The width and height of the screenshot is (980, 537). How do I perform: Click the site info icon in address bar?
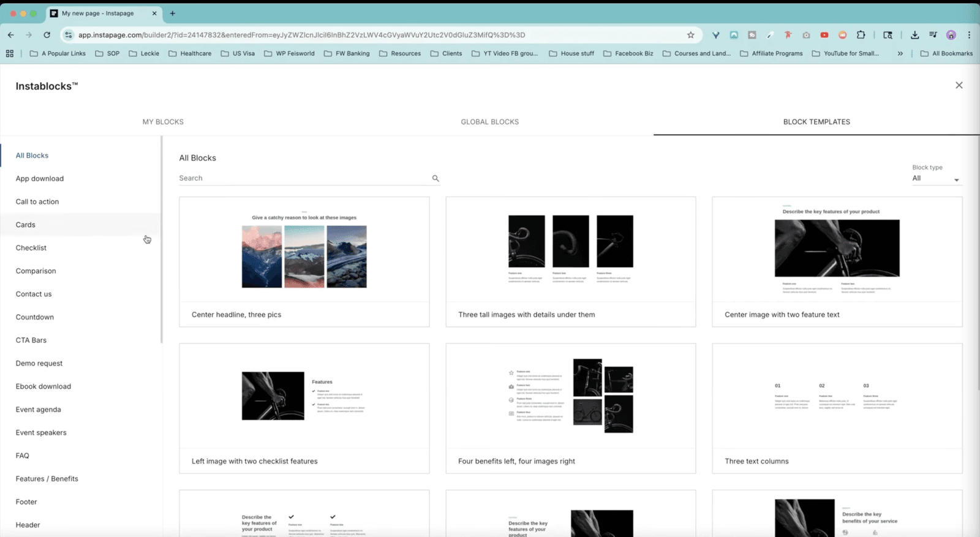[x=68, y=35]
